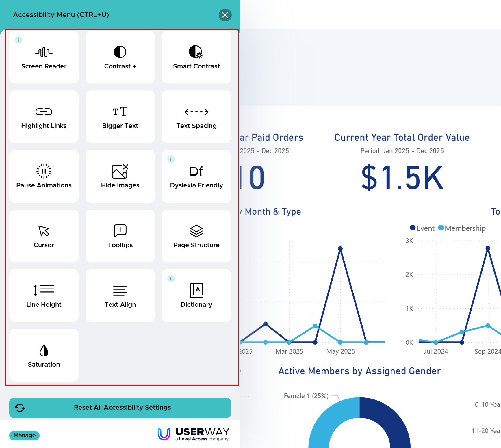The image size is (501, 448).
Task: Activate Smart Contrast tile
Action: [x=196, y=57]
